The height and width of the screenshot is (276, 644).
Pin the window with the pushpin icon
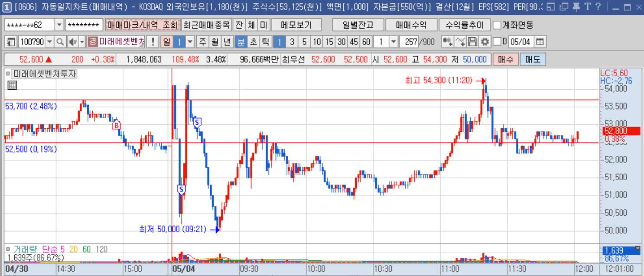(576, 6)
